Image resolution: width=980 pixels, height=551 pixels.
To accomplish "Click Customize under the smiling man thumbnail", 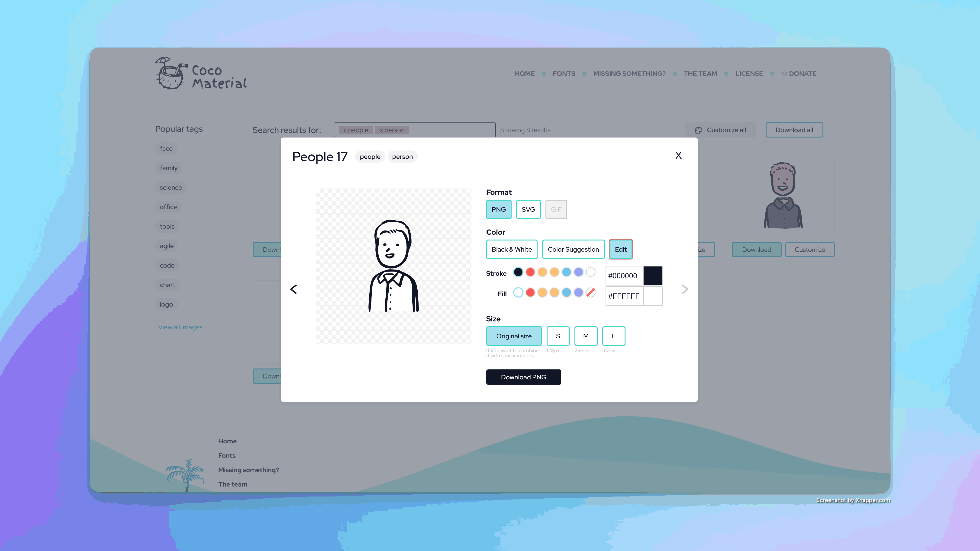I will pos(810,250).
